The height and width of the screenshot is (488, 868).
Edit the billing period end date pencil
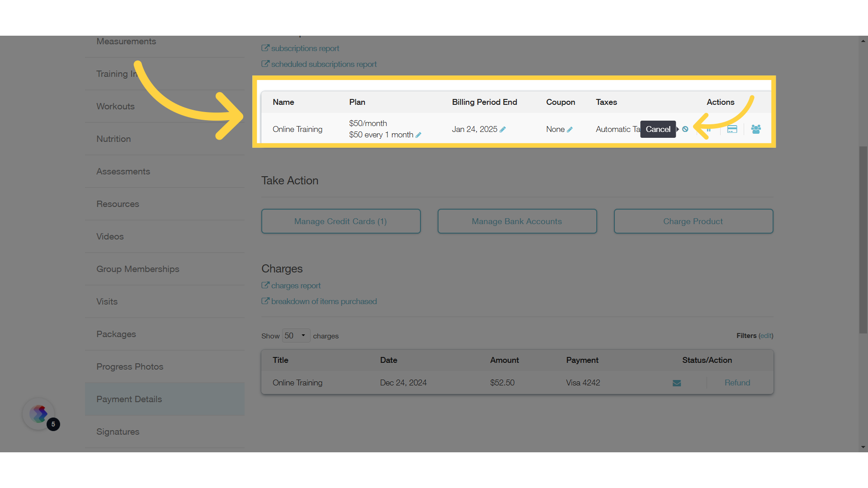click(503, 130)
